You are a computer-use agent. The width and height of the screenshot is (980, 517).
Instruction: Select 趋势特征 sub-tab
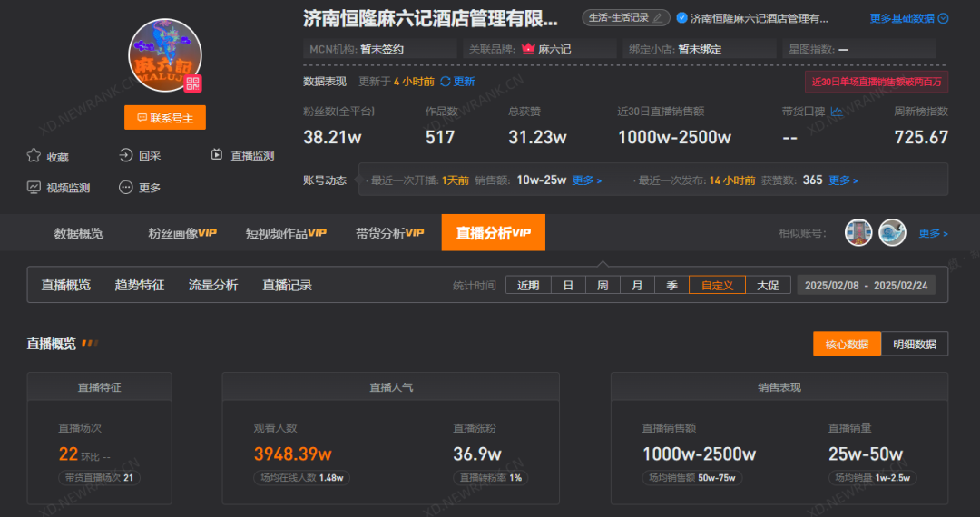coord(140,286)
